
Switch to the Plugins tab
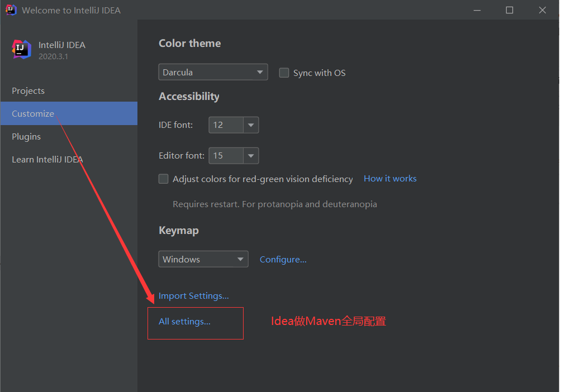(x=26, y=137)
